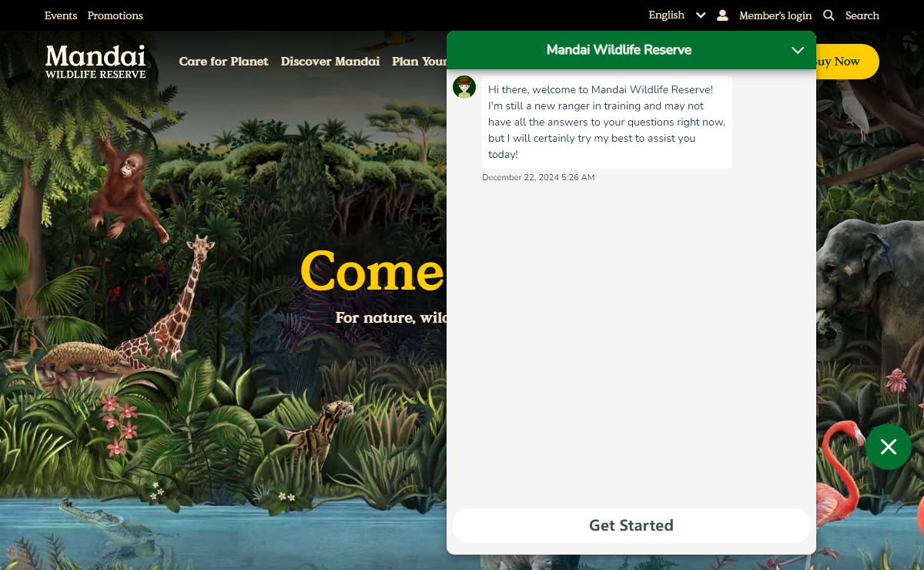Click the Mandai Wildlife Reserve logo
Image resolution: width=924 pixels, height=570 pixels.
pos(95,62)
